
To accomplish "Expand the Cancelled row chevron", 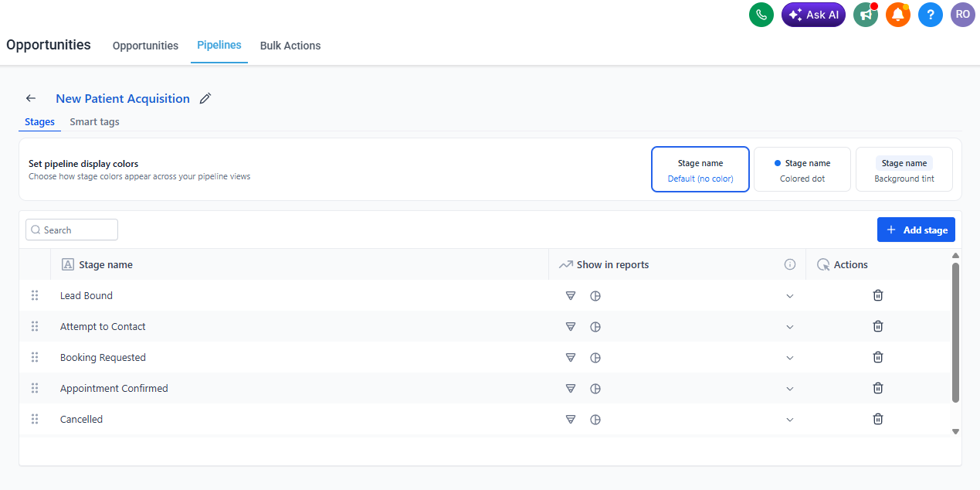I will [790, 419].
